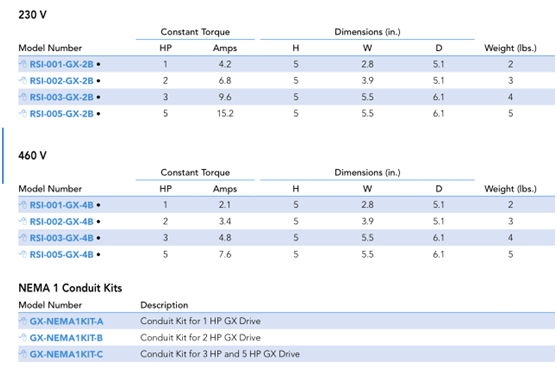This screenshot has height=376, width=557.
Task: Open the RSI-003-GX-2B model link
Action: coord(61,97)
